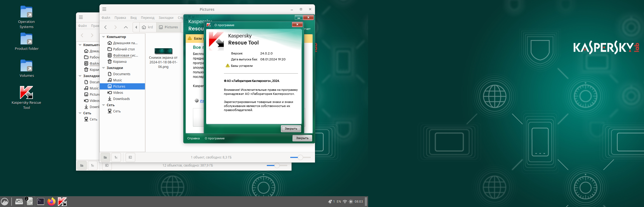Open the hamburger menu in rear file manager
The image size is (644, 207).
[x=81, y=17]
